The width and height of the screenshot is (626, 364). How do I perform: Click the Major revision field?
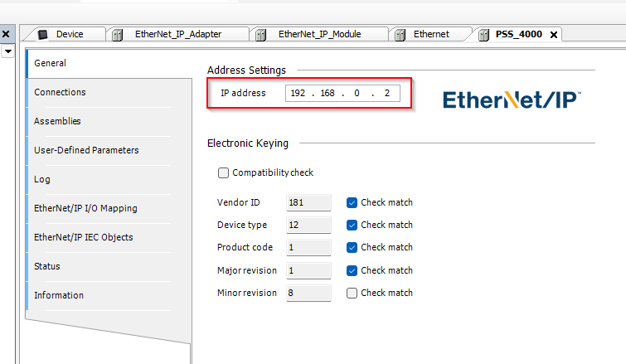[x=308, y=270]
